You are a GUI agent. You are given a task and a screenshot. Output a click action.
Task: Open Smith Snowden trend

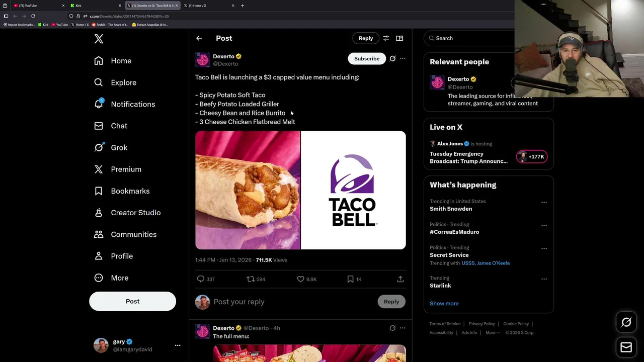451,209
